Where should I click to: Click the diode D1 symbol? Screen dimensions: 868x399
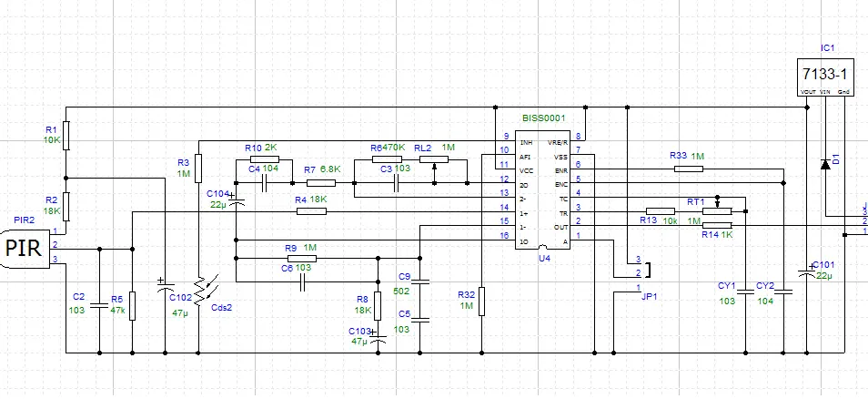(x=825, y=164)
